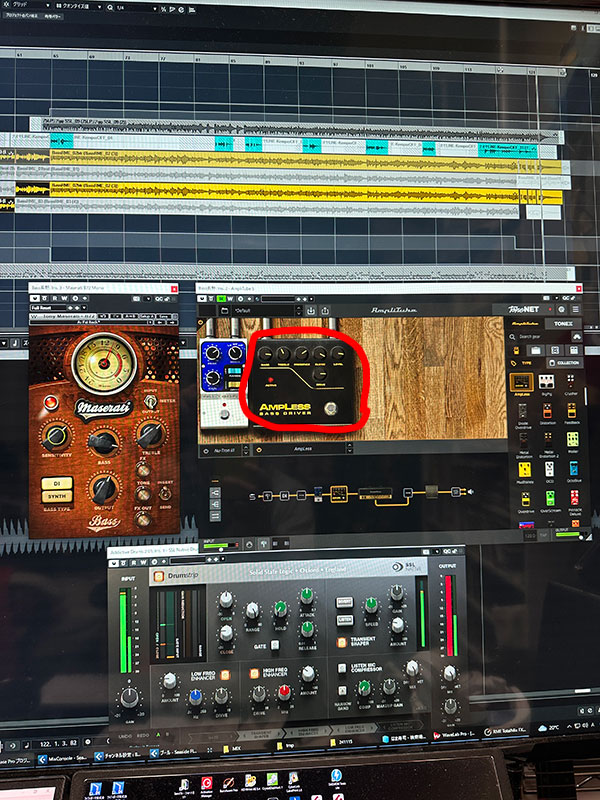This screenshot has width=600, height=800.
Task: Click Maserati Read automation R button
Action: click(x=55, y=298)
